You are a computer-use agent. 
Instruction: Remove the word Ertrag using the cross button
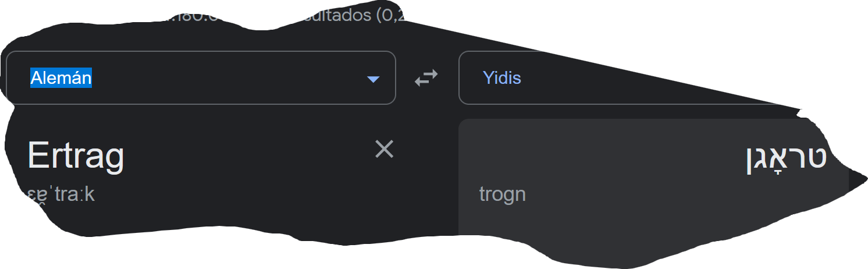point(384,150)
